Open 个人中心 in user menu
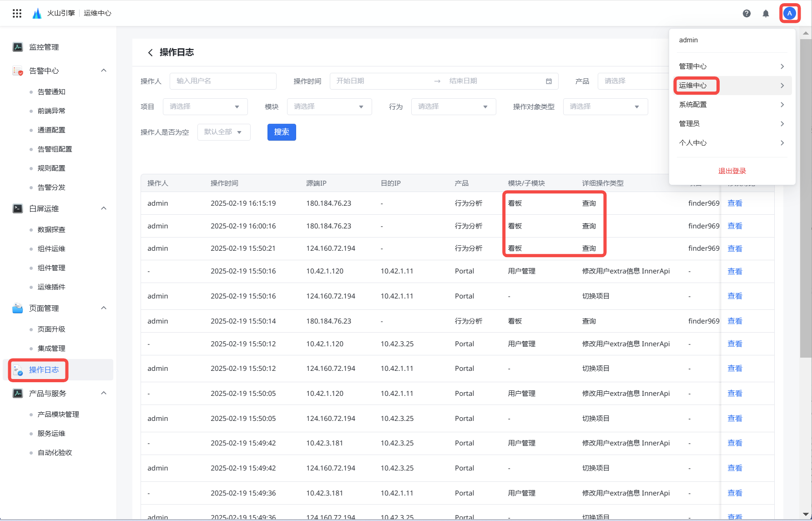This screenshot has height=521, width=812. (x=732, y=143)
